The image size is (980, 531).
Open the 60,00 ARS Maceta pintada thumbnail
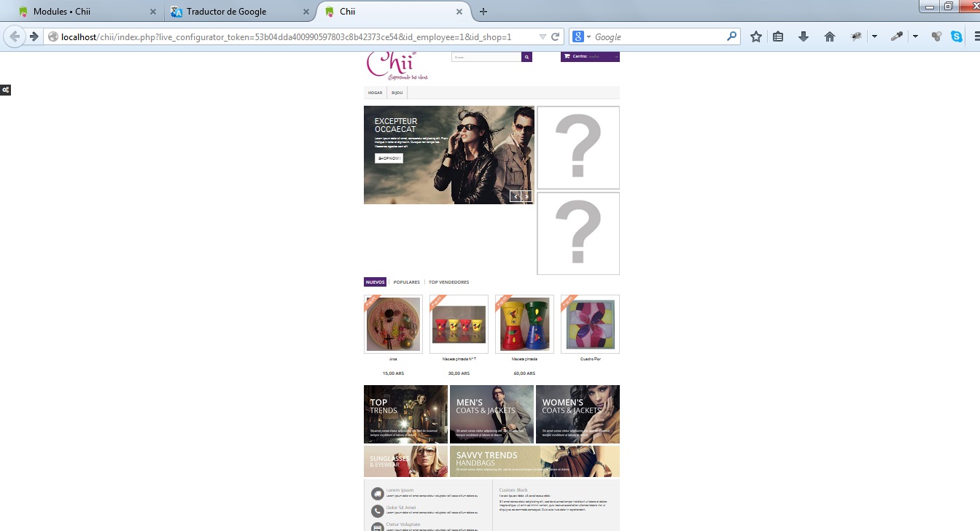[x=524, y=325]
